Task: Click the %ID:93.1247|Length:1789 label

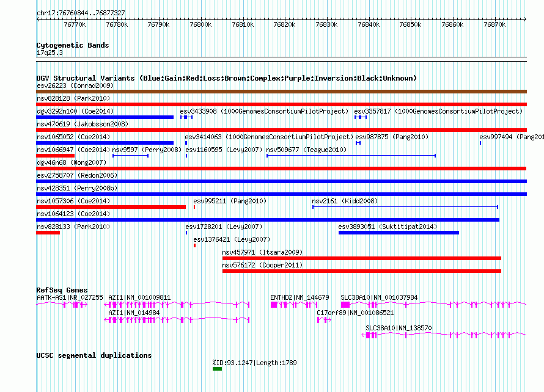Action: pos(255,363)
